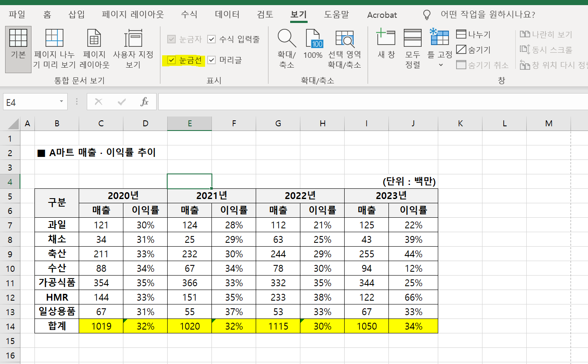Image resolution: width=588 pixels, height=364 pixels.
Task: Select yellow total cell 34%
Action: 414,326
